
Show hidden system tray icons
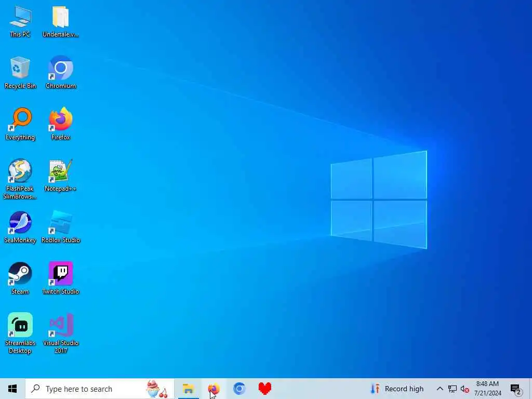(x=440, y=389)
